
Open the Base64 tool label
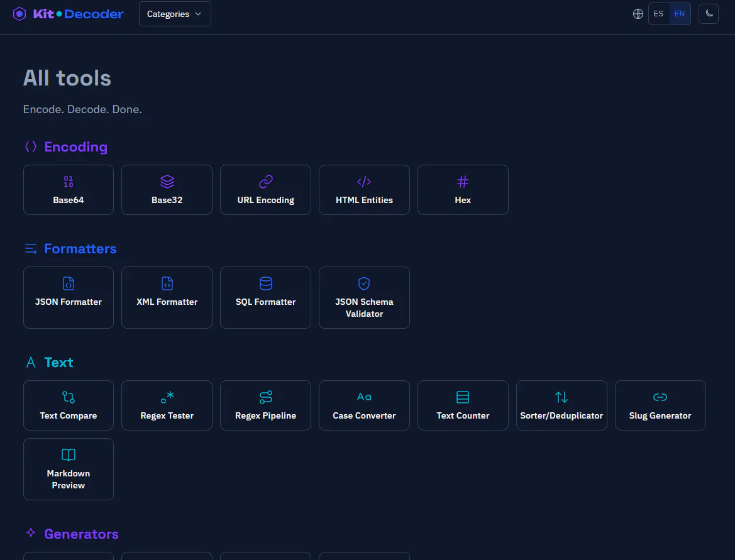point(69,200)
